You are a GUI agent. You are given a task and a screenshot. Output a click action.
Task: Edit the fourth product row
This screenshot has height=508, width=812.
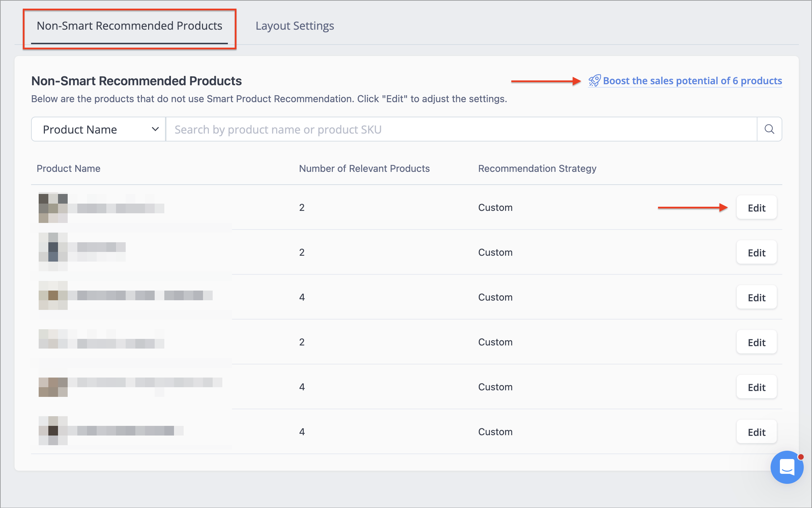(756, 342)
